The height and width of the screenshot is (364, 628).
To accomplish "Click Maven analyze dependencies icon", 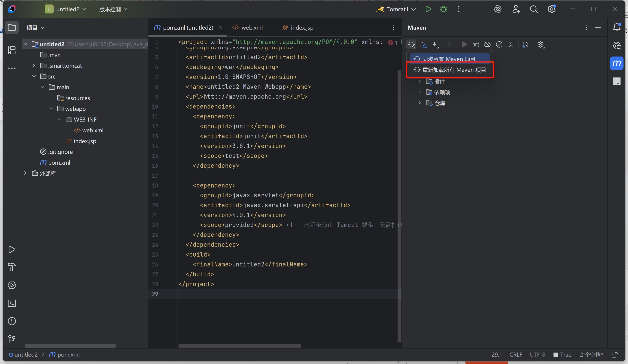I will click(x=525, y=45).
